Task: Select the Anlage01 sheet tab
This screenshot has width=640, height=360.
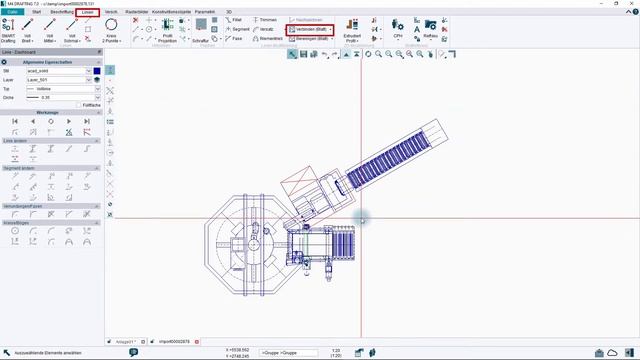Action: click(x=126, y=342)
